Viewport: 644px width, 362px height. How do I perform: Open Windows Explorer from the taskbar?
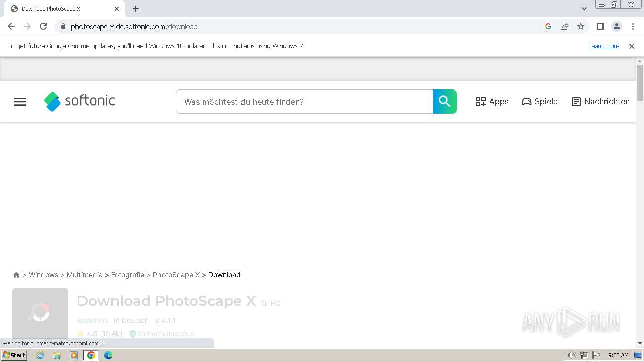coord(57,355)
